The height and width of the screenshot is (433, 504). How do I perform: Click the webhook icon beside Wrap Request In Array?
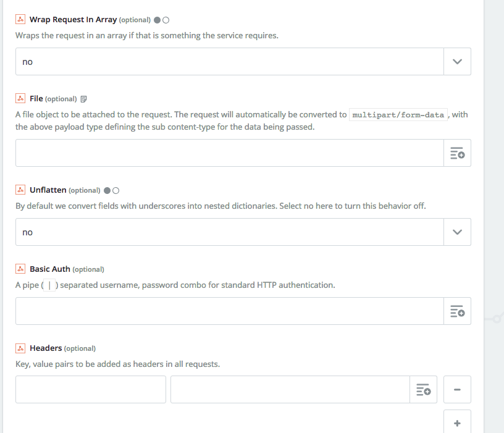pyautogui.click(x=20, y=19)
